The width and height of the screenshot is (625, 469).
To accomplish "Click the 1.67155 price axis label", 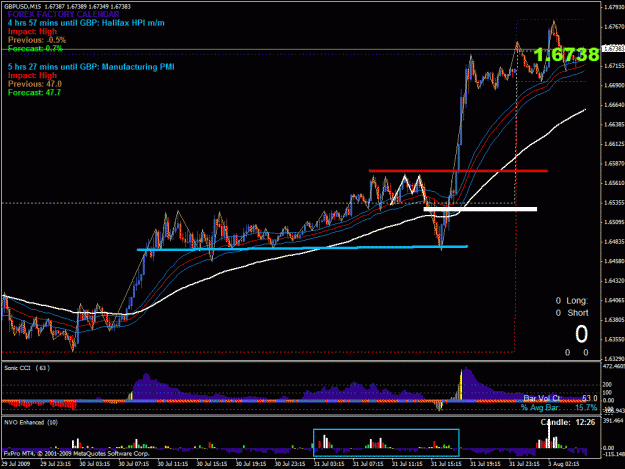I will [x=614, y=66].
